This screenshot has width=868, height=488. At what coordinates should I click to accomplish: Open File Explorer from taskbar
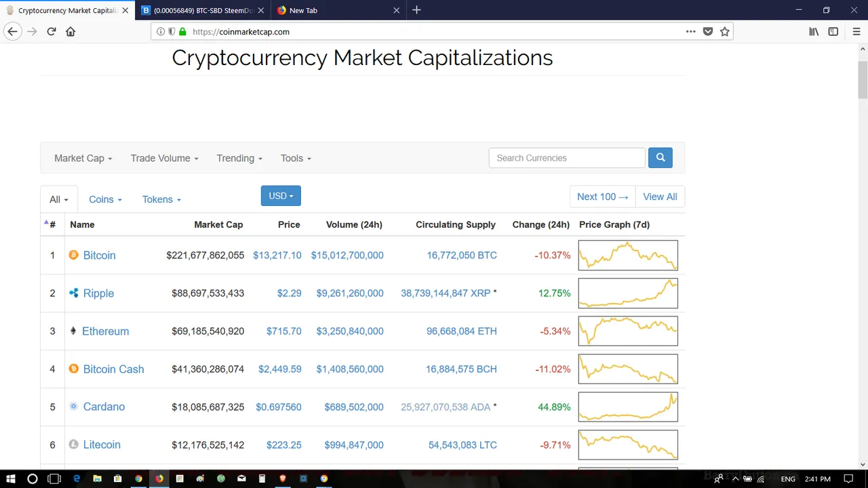pyautogui.click(x=97, y=479)
